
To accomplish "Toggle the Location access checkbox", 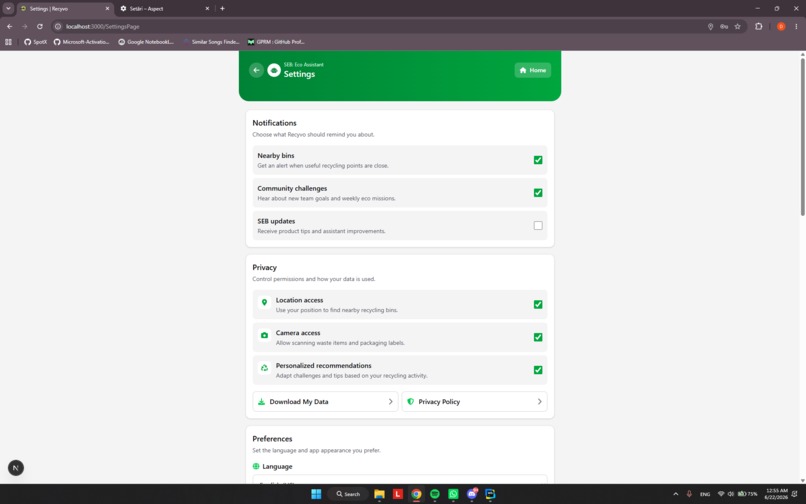I will 538,304.
